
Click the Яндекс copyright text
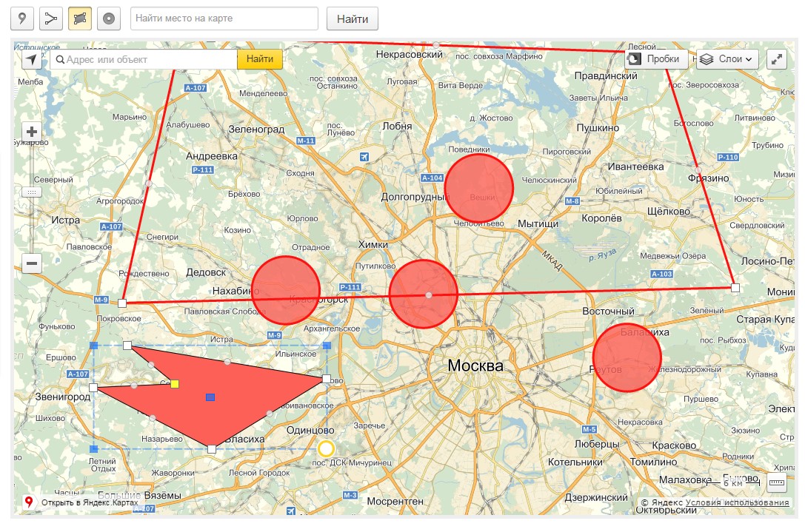click(662, 502)
